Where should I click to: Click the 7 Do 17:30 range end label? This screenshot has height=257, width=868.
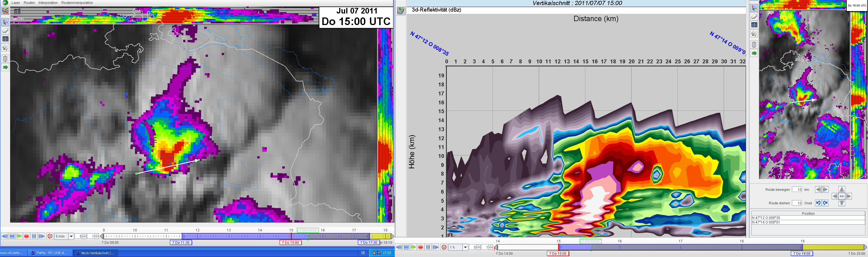point(368,243)
